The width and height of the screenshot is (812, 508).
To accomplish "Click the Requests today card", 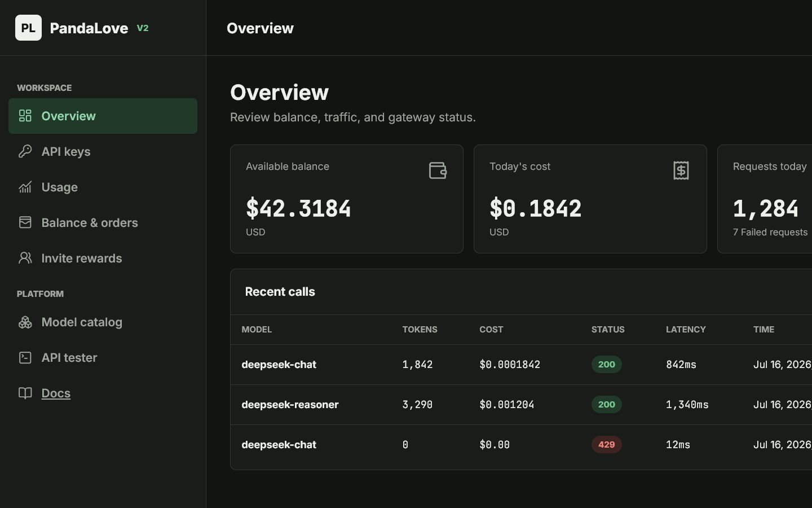I will [765, 199].
